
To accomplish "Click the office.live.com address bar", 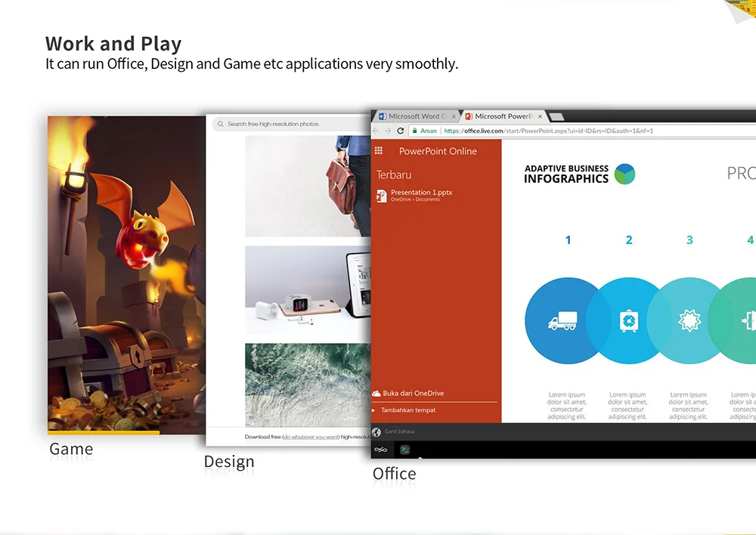I will coord(578,131).
